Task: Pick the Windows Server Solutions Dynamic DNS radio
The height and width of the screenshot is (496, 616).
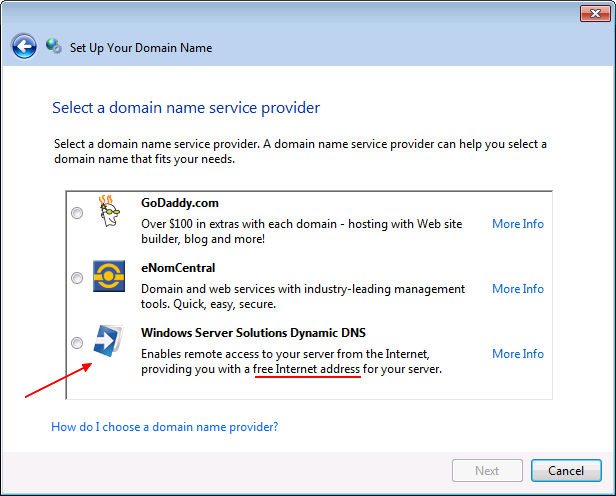Action: tap(77, 343)
